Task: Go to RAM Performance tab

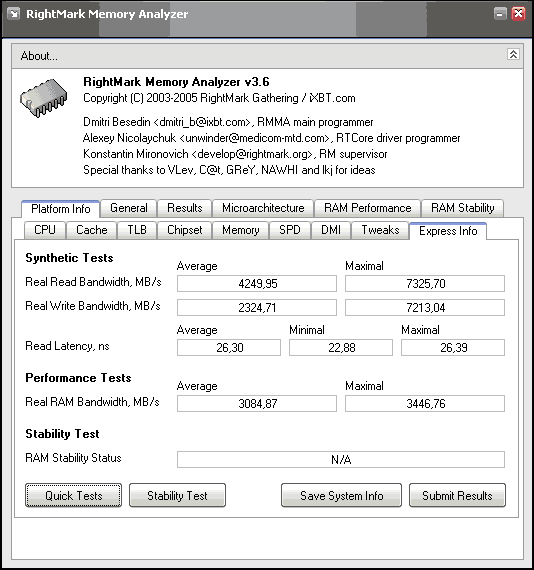Action: 368,208
